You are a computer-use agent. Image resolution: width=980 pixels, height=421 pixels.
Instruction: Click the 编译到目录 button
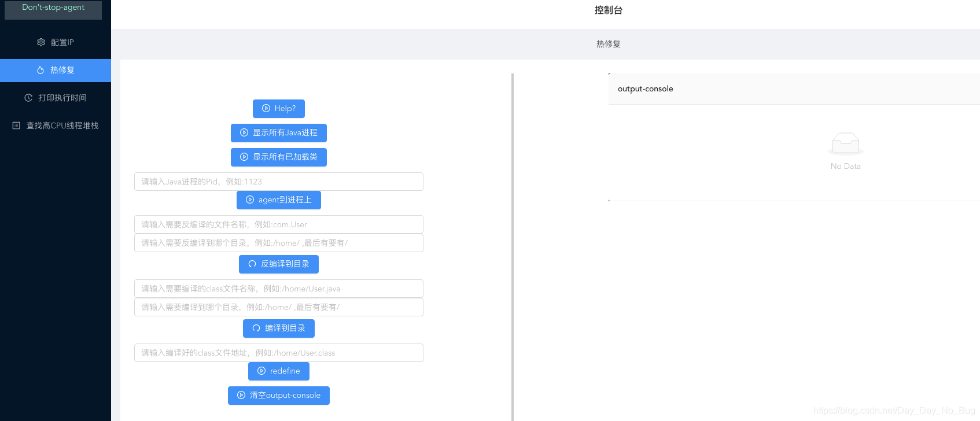click(279, 328)
